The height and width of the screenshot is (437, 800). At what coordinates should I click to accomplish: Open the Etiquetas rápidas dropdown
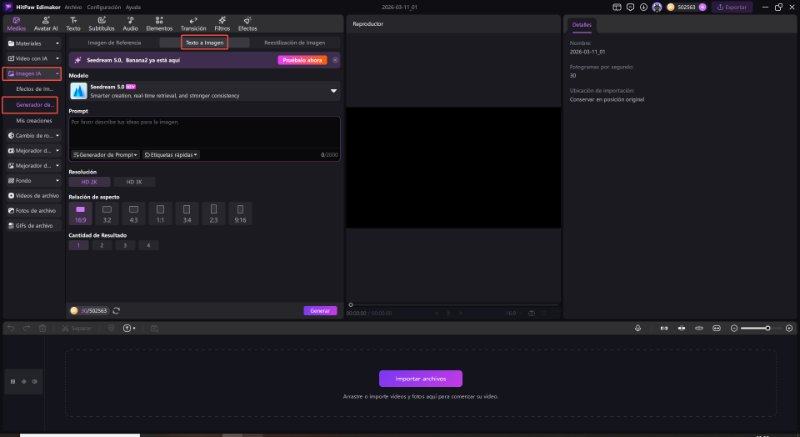coord(170,155)
